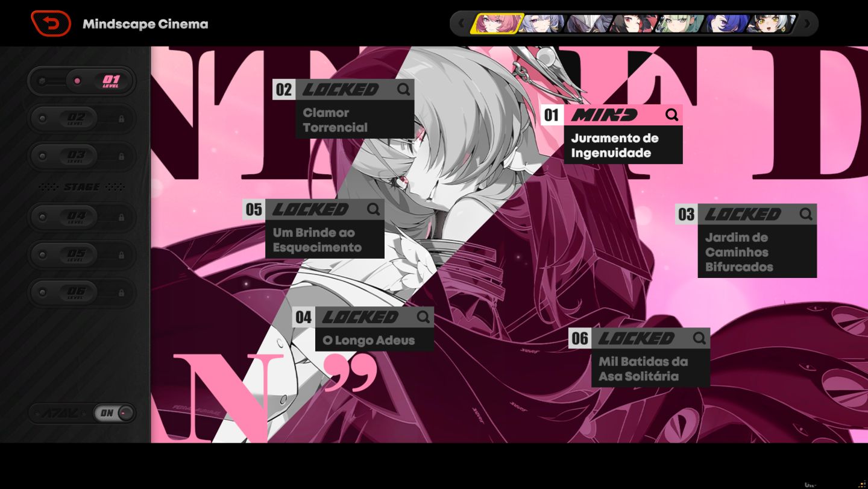Toggle the locked 04 Level switch
Screen dimensions: 868x489
pyautogui.click(x=82, y=216)
